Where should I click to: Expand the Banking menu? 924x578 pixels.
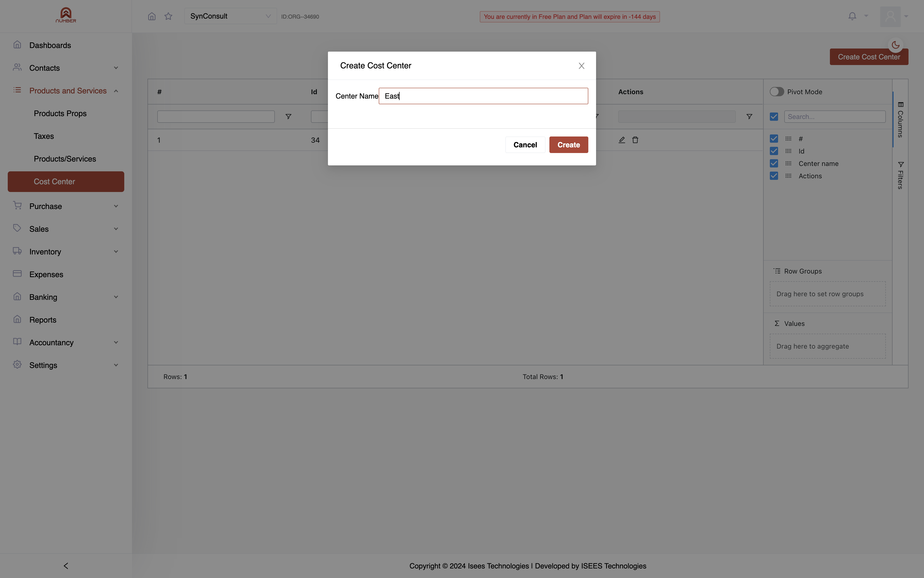click(x=66, y=297)
